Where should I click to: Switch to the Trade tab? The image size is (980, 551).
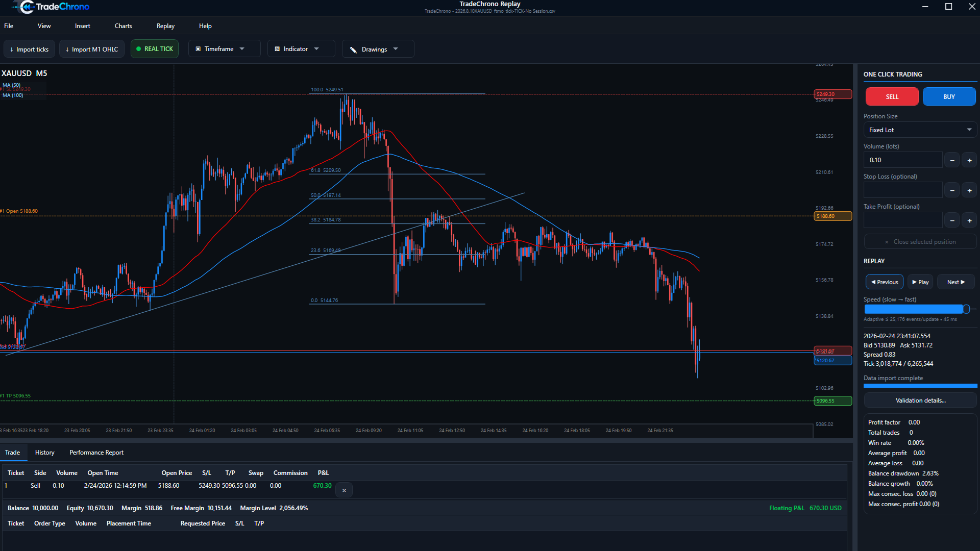[x=13, y=453]
